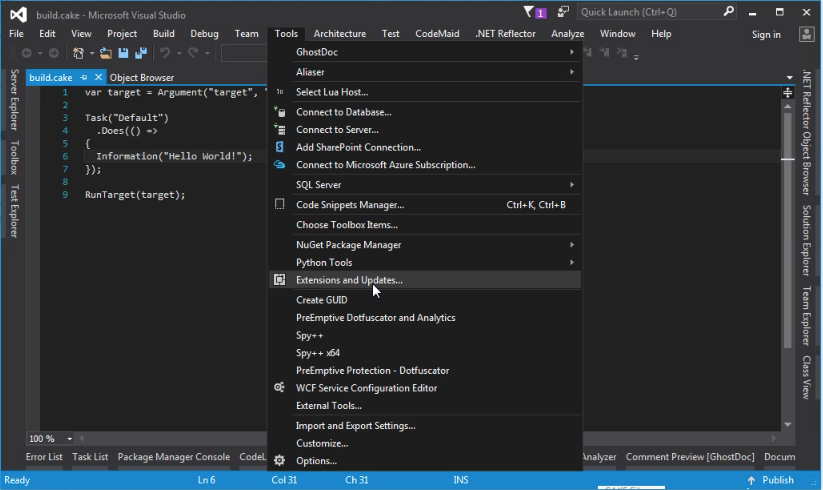
Task: Click the Information("Hello World!") code line
Action: [174, 156]
